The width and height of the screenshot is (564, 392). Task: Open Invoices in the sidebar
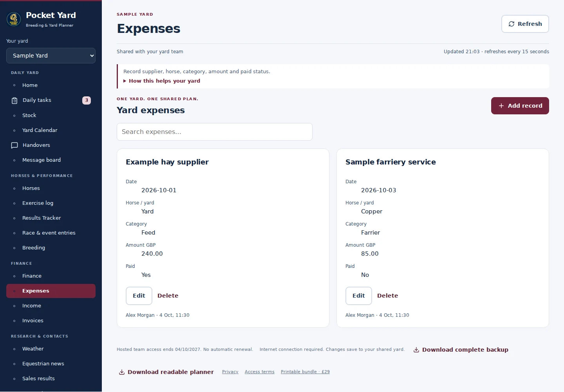[x=51, y=321]
